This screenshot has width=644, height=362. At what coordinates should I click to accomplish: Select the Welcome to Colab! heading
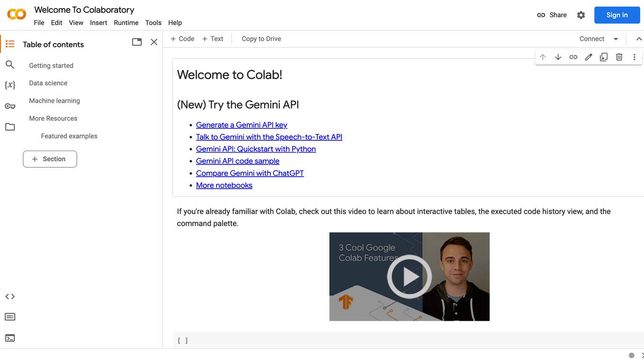(x=230, y=74)
